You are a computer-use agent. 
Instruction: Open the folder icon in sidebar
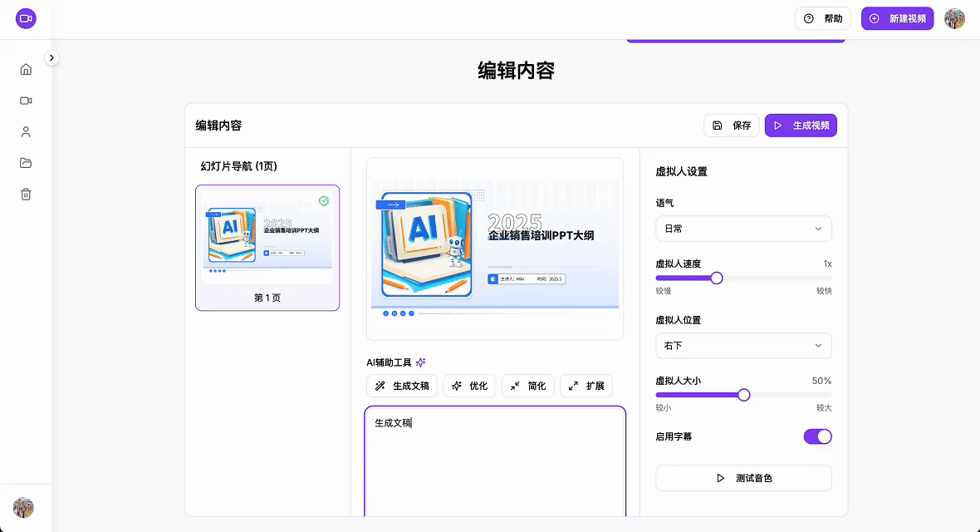tap(26, 163)
